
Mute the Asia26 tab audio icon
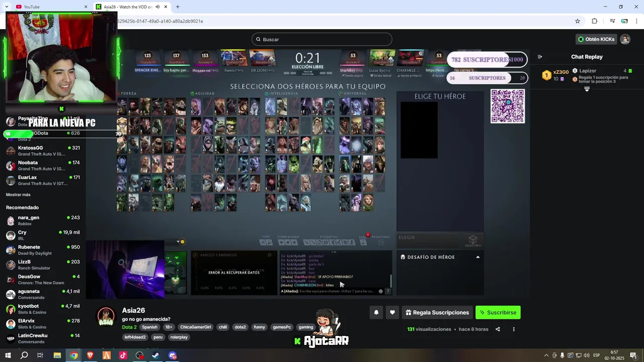(157, 7)
